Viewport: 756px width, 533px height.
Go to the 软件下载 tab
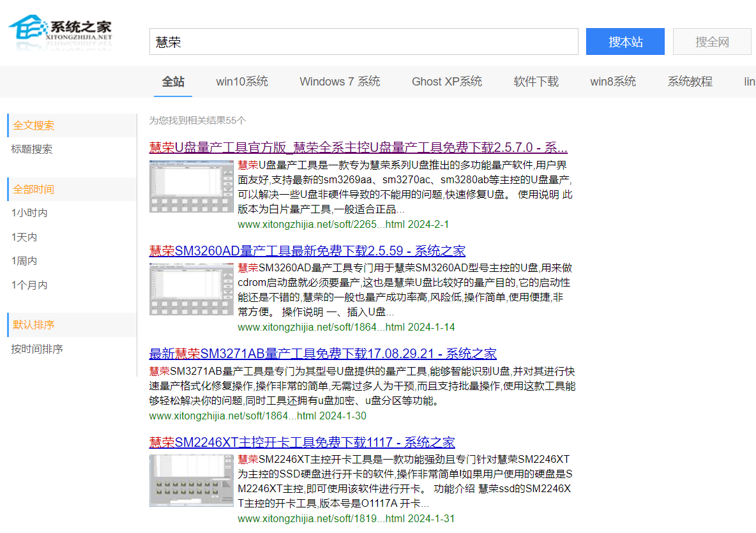536,82
